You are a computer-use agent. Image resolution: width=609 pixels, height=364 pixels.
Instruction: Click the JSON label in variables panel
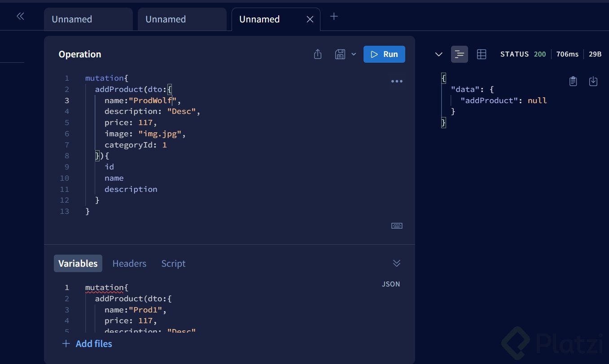tap(391, 284)
